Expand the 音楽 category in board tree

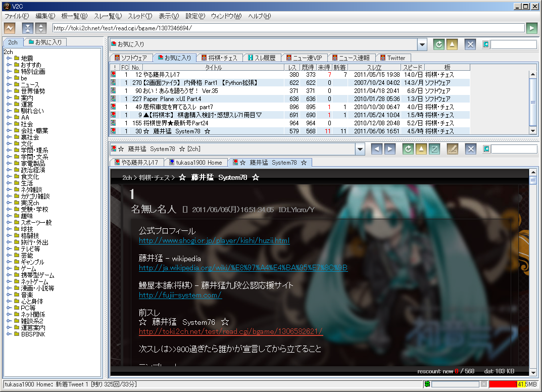click(x=9, y=295)
